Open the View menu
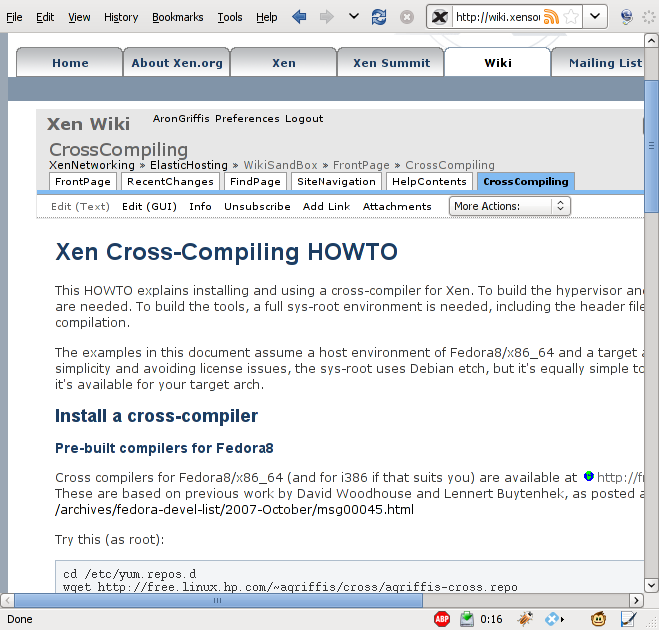This screenshot has width=659, height=630. (x=79, y=17)
